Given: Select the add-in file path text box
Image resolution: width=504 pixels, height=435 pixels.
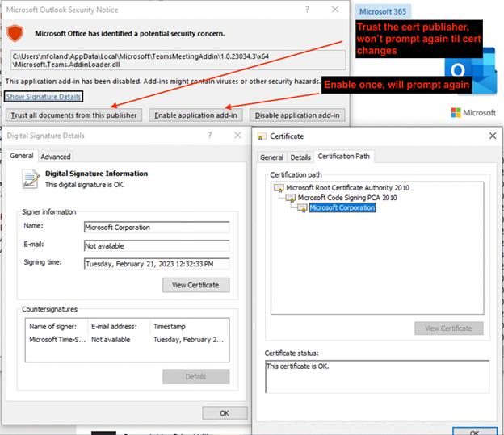Looking at the screenshot, I should [x=178, y=60].
